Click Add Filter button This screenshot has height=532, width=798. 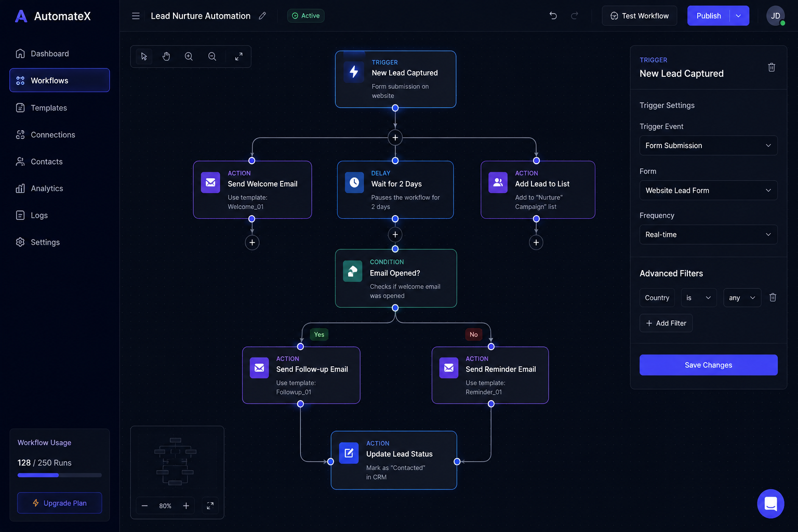(x=666, y=323)
